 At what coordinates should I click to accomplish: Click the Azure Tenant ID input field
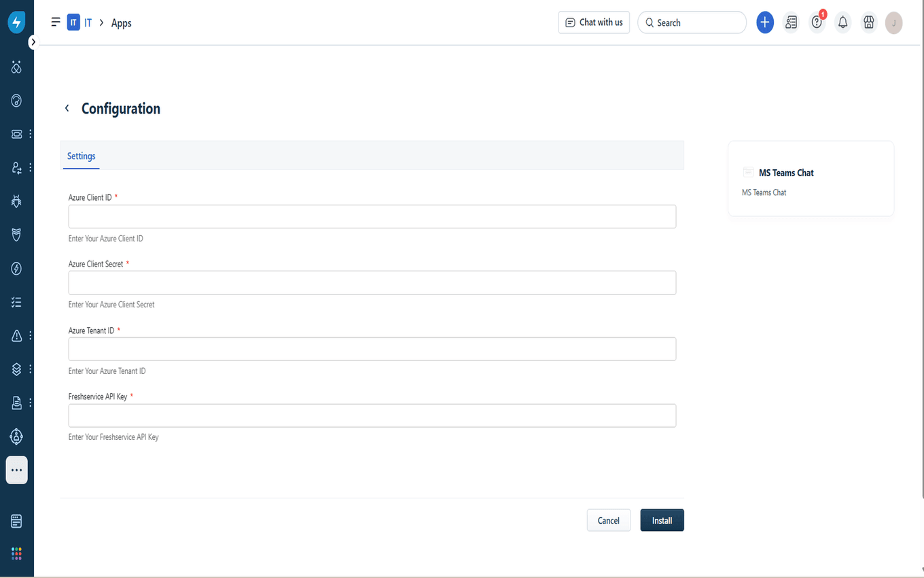(372, 349)
